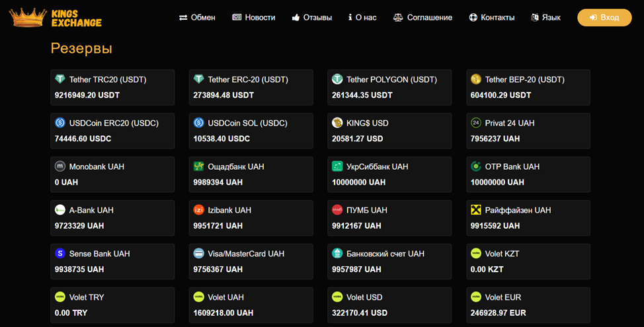The image size is (644, 327).
Task: Click the Kings Exchange crown logo
Action: 28,18
